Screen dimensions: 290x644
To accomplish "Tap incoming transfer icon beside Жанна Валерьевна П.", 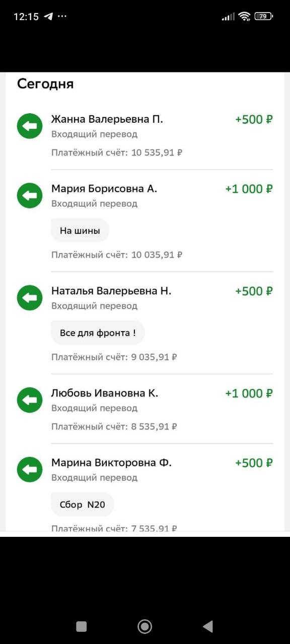I will pos(30,126).
